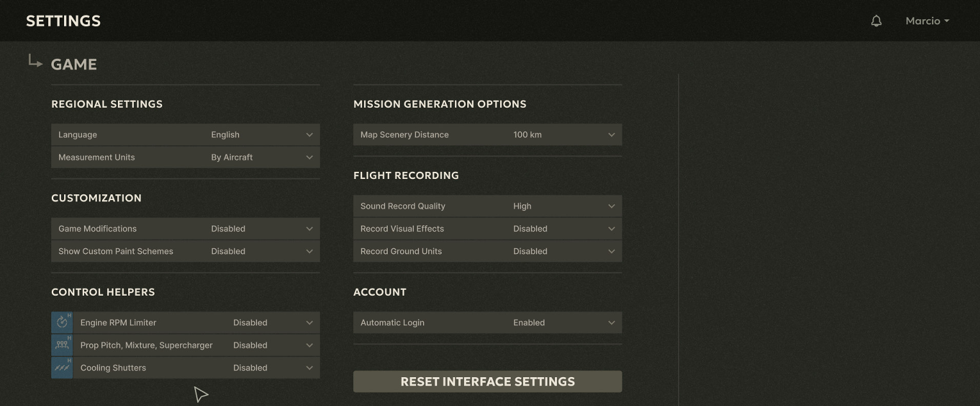Viewport: 980px width, 406px height.
Task: Expand Show Custom Paint Schemes dropdown
Action: coord(185,251)
